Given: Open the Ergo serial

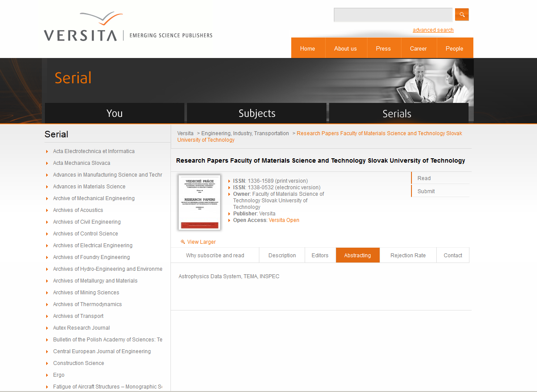Looking at the screenshot, I should pos(59,375).
